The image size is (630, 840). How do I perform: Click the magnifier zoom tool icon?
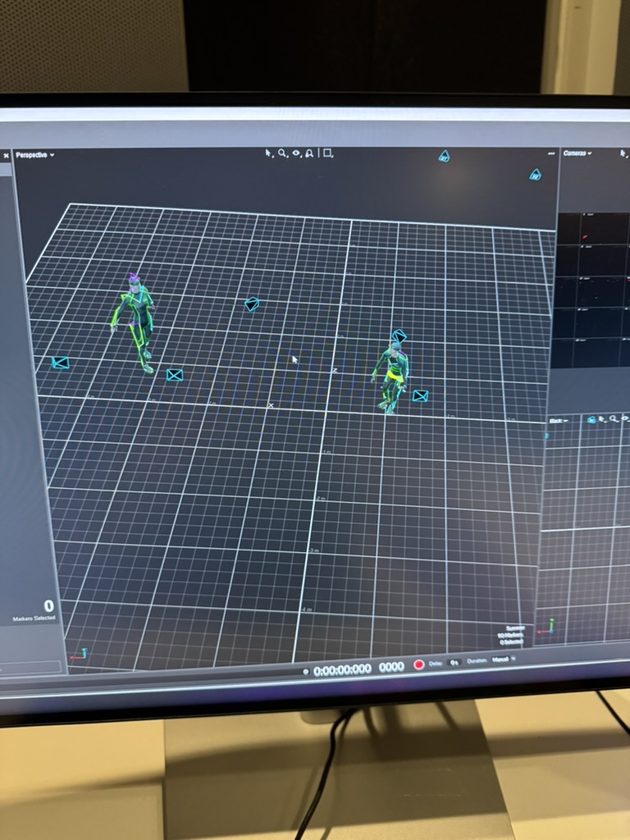[x=282, y=153]
